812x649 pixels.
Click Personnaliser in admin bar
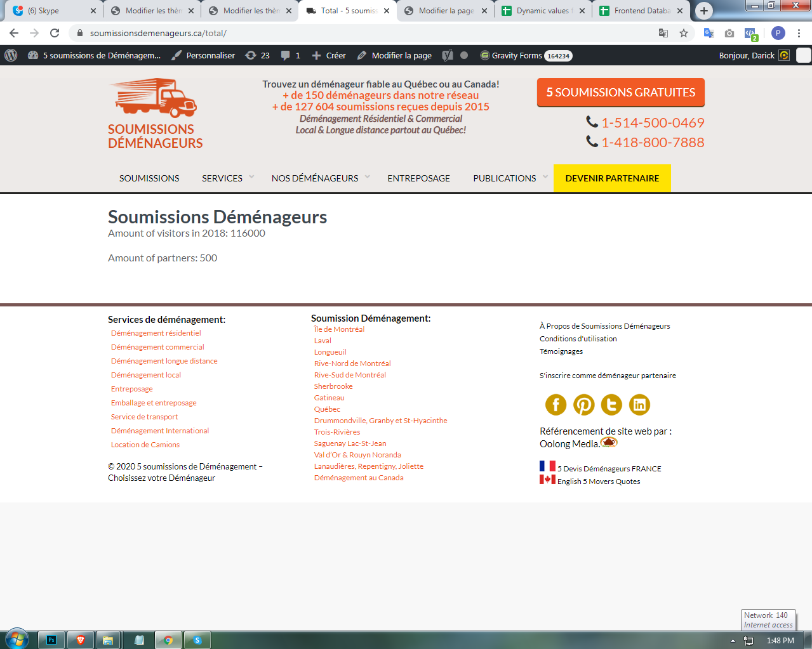point(203,55)
